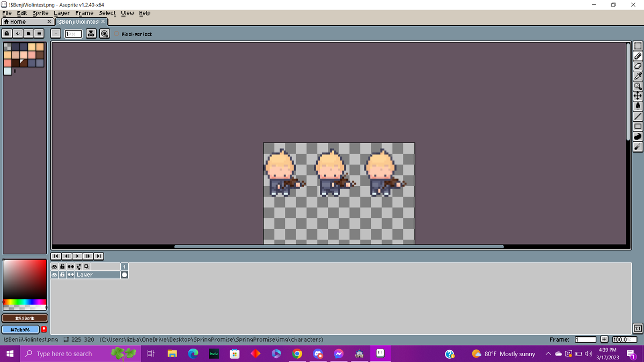Select the Paint Bucket tool

(638, 106)
